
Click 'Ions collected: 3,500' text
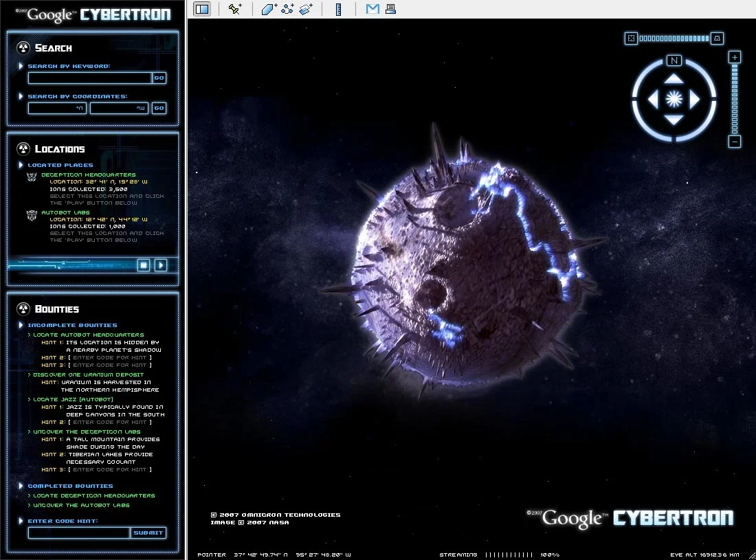pyautogui.click(x=89, y=190)
